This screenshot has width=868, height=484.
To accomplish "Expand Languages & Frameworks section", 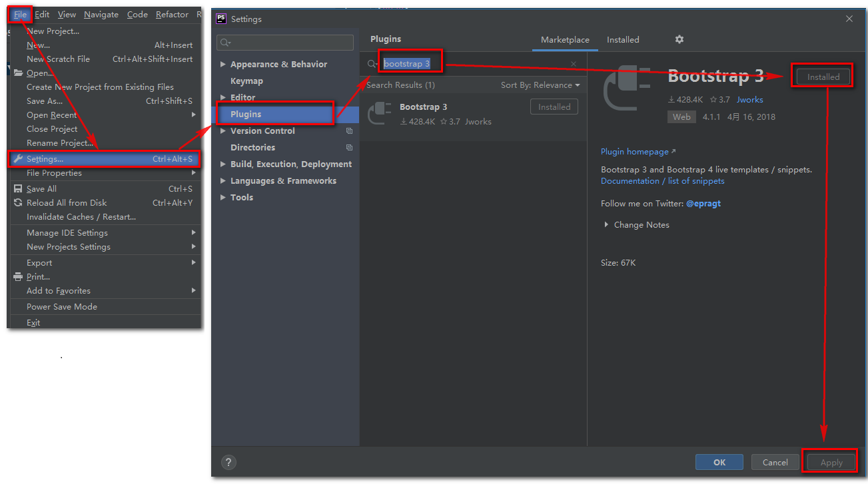I will (x=223, y=181).
